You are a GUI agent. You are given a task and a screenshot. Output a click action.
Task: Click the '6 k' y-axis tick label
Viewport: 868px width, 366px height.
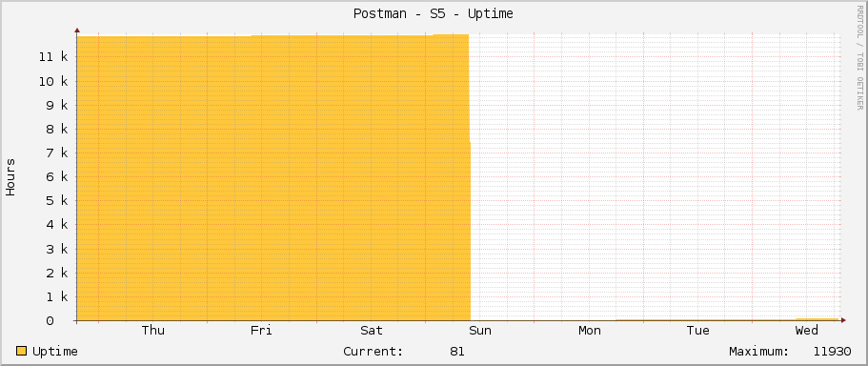(57, 177)
